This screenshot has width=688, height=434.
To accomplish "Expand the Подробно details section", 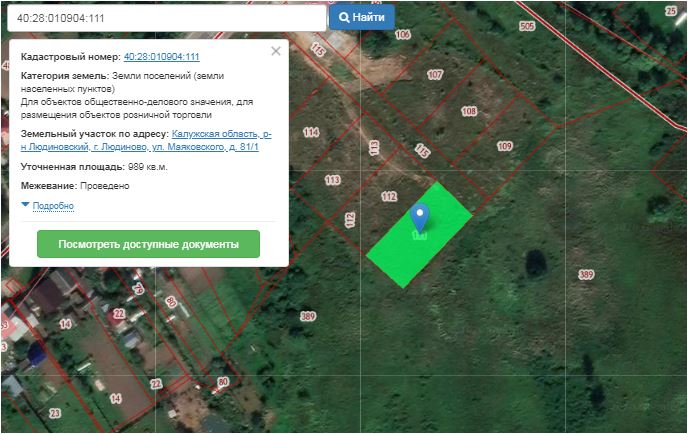I will pyautogui.click(x=53, y=206).
